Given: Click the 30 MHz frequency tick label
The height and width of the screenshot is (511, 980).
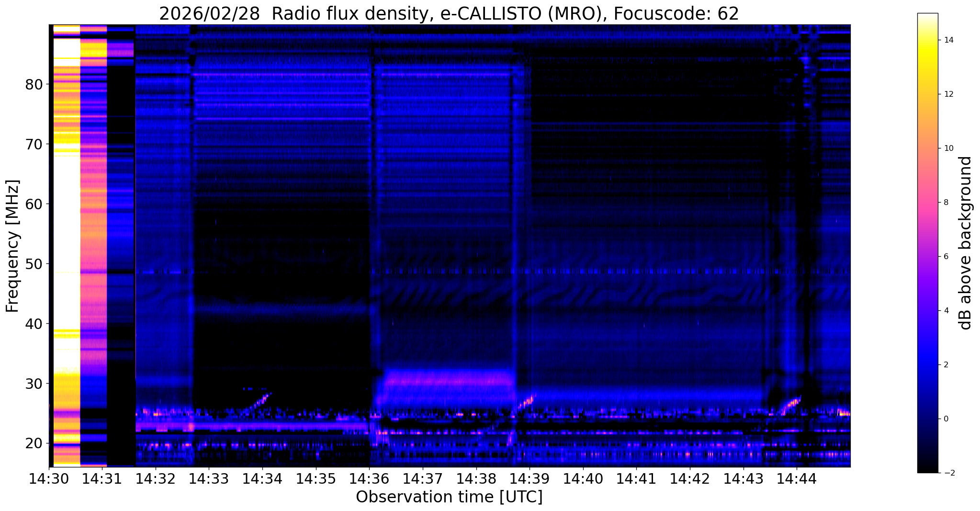Looking at the screenshot, I should [34, 384].
